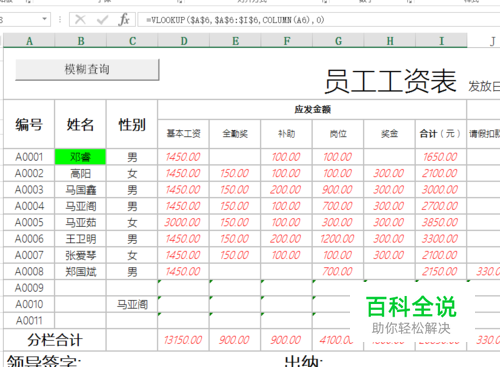500x367 pixels.
Task: Select column D header
Action: pyautogui.click(x=184, y=41)
